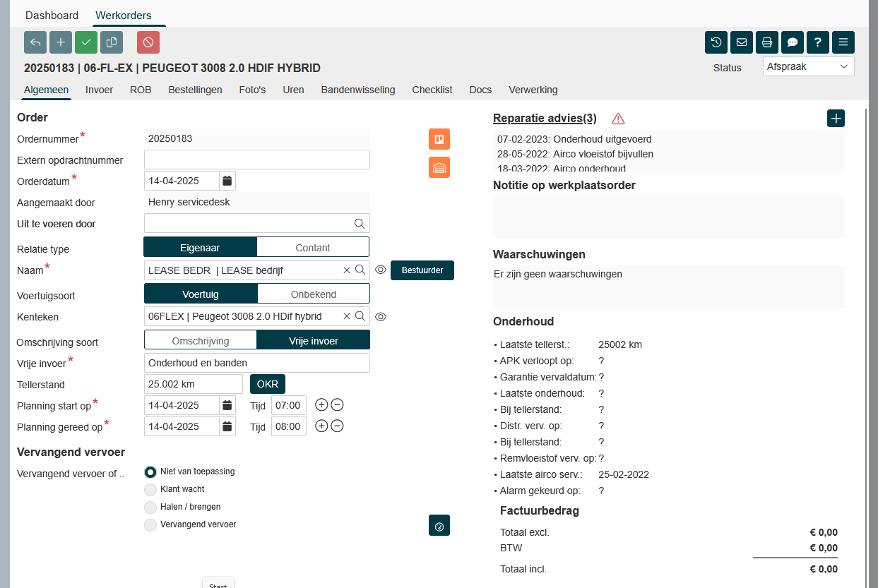Open the Status dropdown
878x588 pixels.
808,66
